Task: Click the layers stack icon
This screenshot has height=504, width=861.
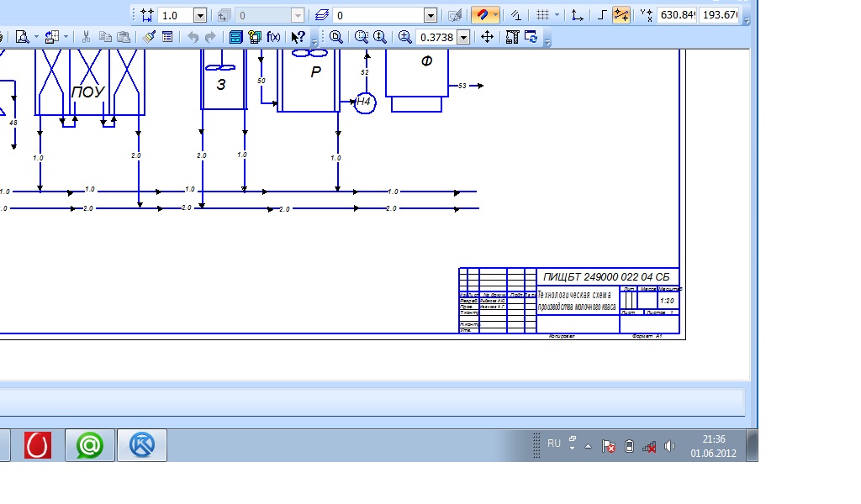Action: 322,15
